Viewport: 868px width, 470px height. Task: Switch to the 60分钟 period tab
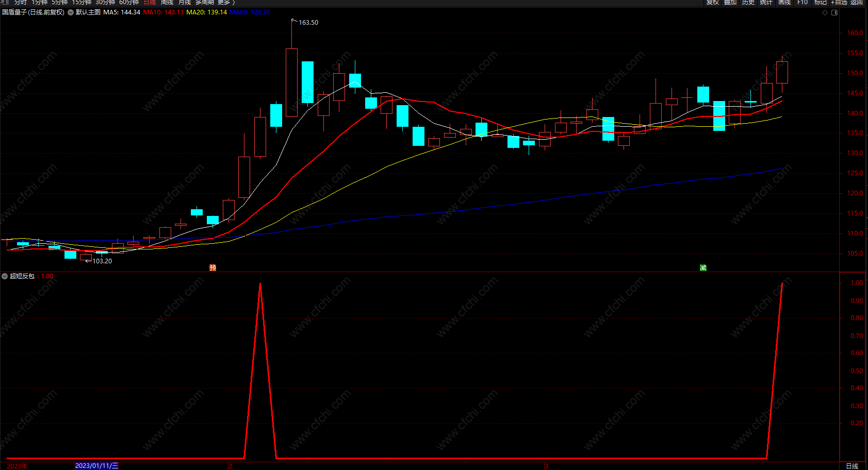(129, 3)
